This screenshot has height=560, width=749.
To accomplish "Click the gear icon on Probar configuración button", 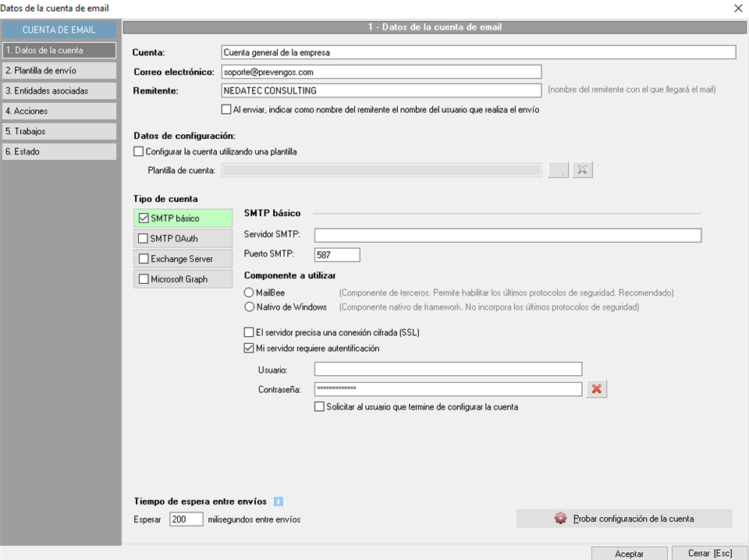I will coord(560,519).
